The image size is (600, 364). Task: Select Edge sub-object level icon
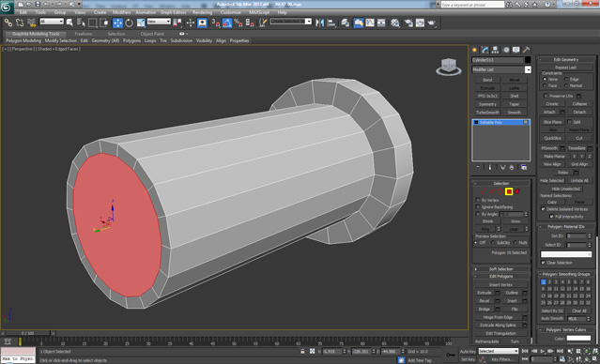point(492,191)
